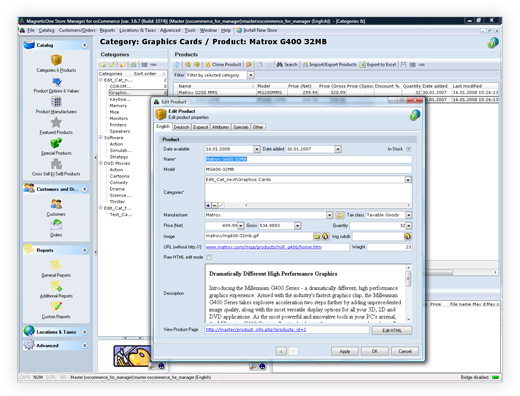Click first icon in Categories toolbar
Viewport: 520px width, 396px height.
tap(103, 65)
